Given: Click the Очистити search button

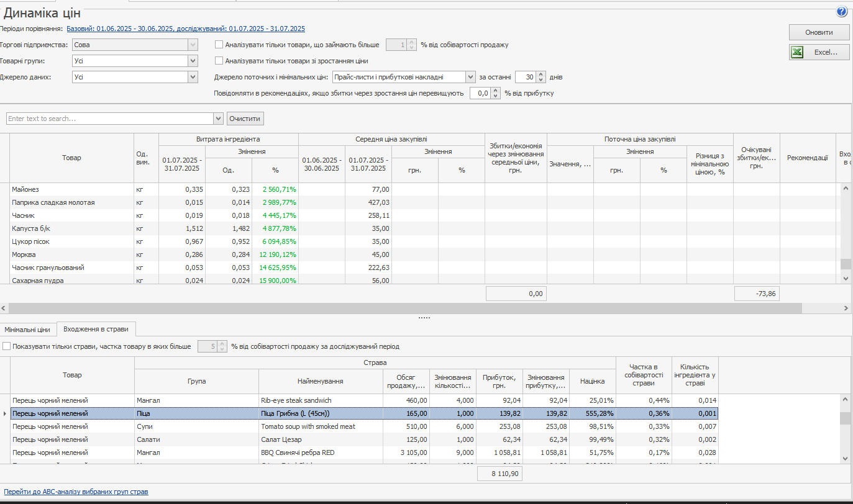Looking at the screenshot, I should (x=245, y=119).
